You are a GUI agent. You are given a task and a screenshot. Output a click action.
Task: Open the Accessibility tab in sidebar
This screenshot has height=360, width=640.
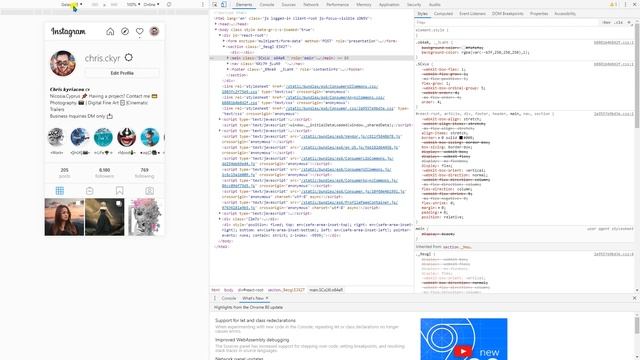[x=565, y=13]
